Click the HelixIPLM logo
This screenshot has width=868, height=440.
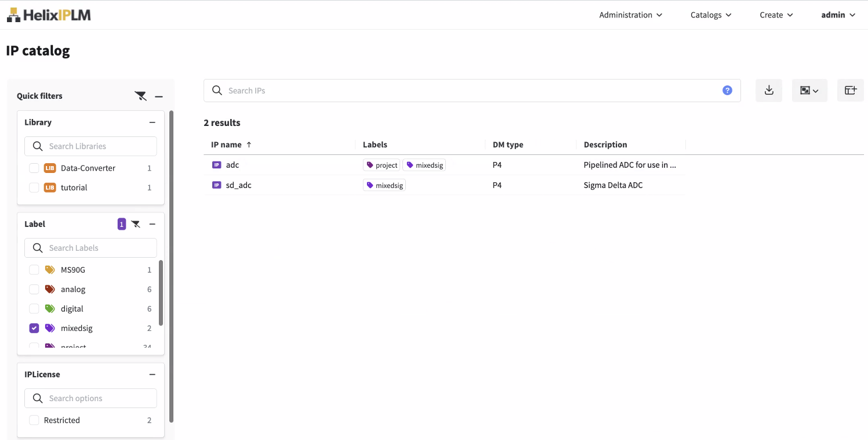pyautogui.click(x=49, y=15)
